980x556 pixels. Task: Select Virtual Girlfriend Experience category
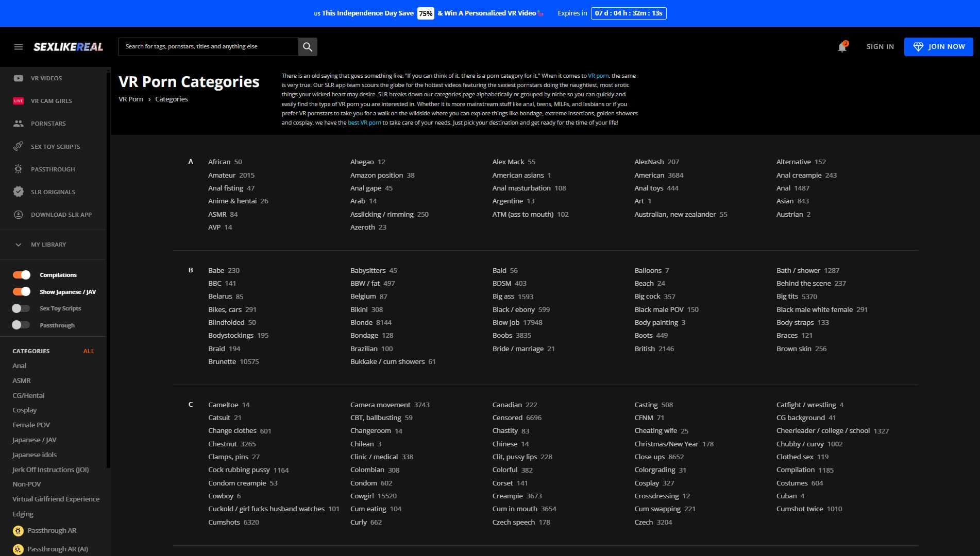(56, 499)
